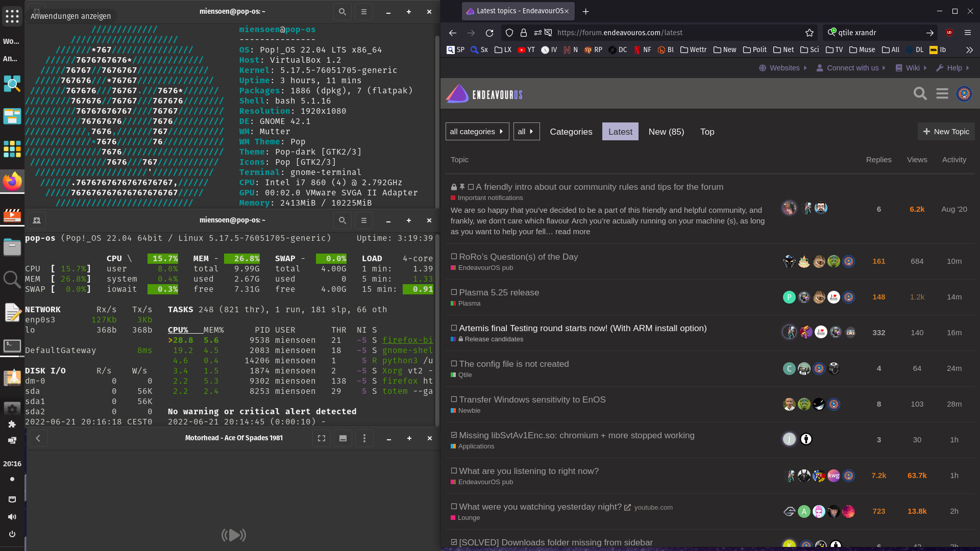Sort topics by Replies column

click(878, 160)
